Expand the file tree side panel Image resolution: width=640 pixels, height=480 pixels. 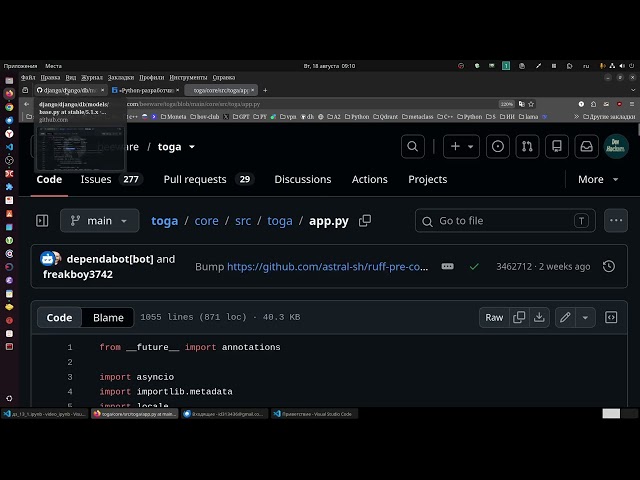pyautogui.click(x=42, y=221)
